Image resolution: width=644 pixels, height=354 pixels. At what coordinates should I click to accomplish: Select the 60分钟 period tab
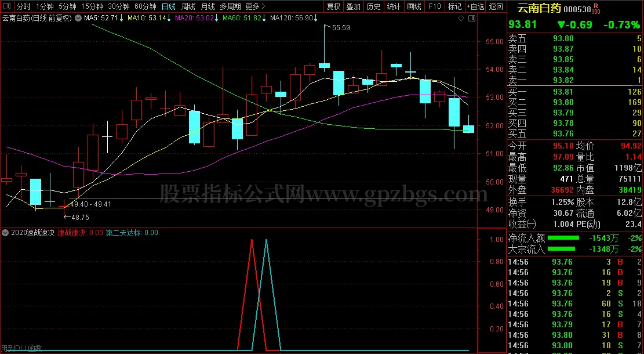point(145,6)
